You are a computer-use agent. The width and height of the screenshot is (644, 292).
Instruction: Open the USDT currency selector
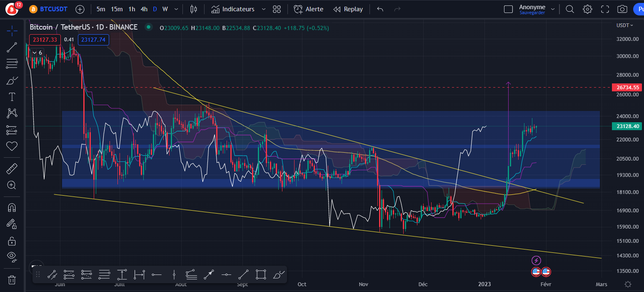624,25
